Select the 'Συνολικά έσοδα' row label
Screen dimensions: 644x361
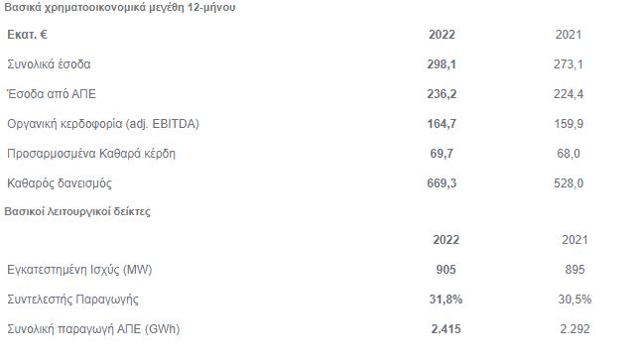coord(49,64)
